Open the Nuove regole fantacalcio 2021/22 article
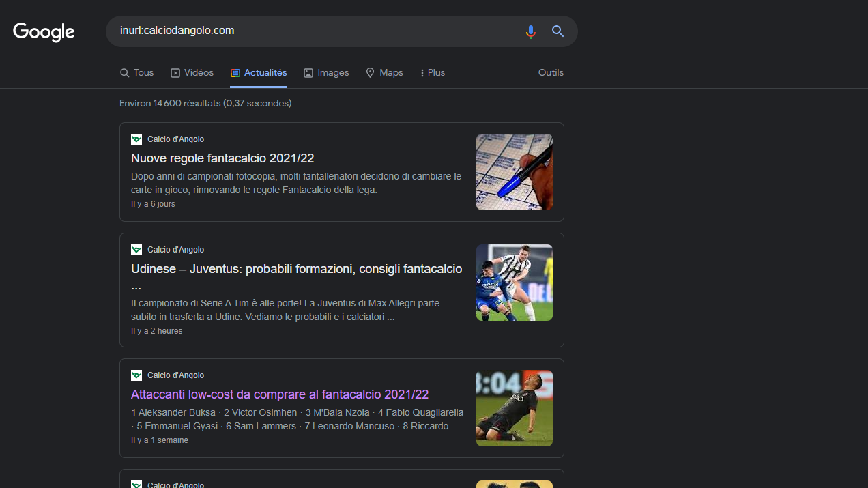 [x=222, y=158]
